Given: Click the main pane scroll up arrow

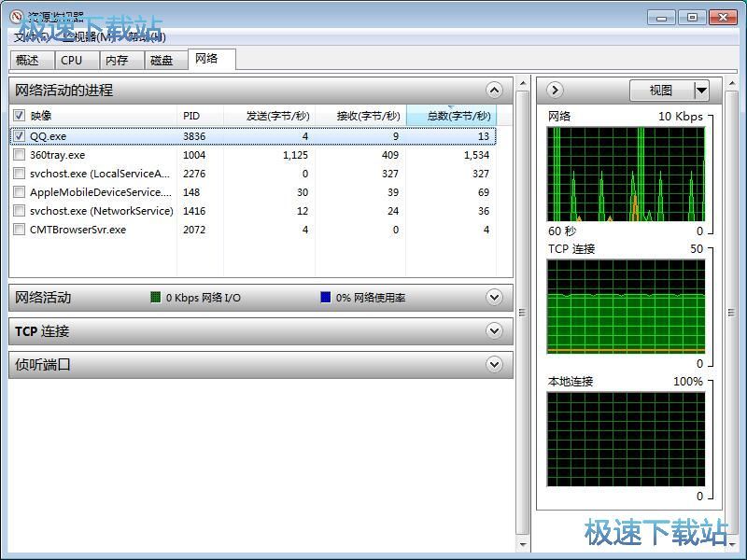Looking at the screenshot, I should click(523, 84).
